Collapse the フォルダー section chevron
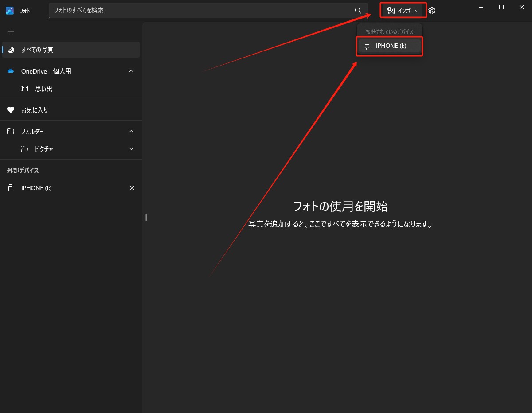The image size is (532, 413). click(131, 131)
